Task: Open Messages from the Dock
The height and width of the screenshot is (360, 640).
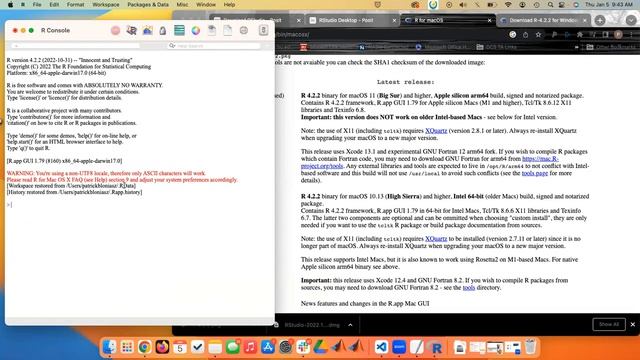Action: (233, 347)
